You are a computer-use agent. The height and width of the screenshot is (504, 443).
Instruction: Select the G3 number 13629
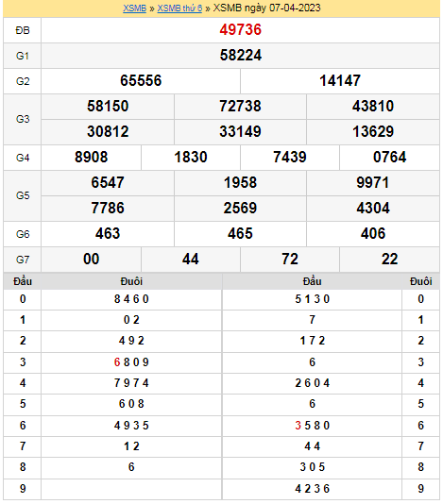373,131
